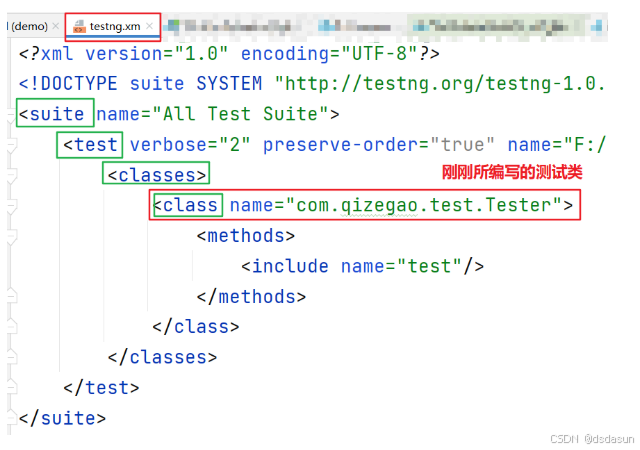Close the testng.xml tab

pos(149,26)
